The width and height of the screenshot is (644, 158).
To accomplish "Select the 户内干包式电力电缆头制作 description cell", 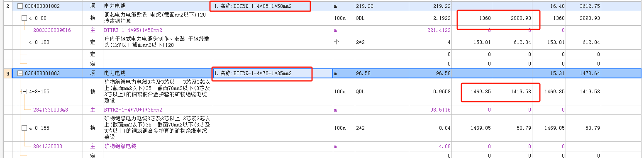I will (158, 42).
